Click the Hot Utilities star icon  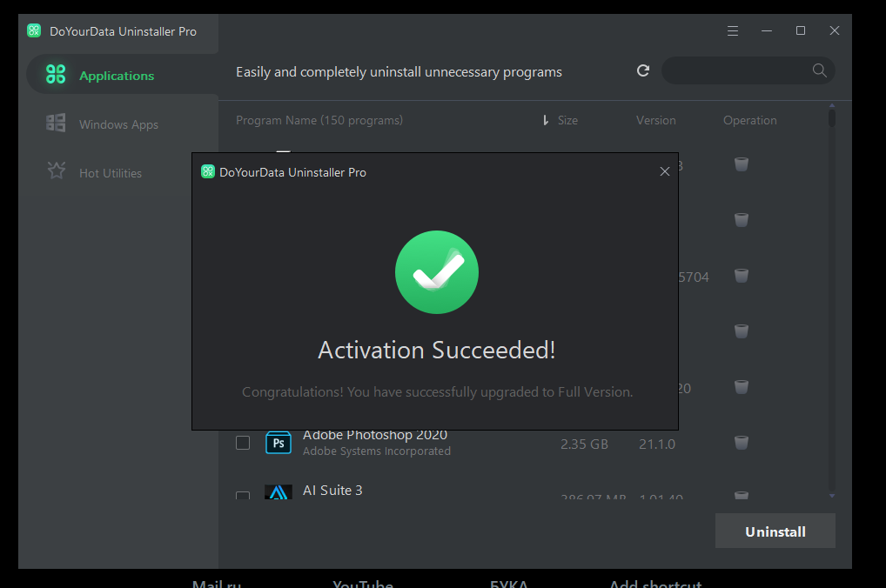(56, 170)
